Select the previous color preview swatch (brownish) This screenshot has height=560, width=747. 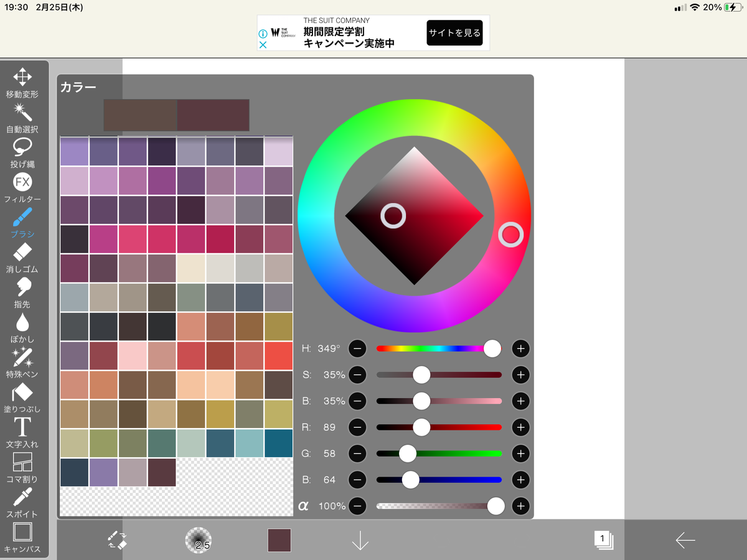tap(140, 115)
